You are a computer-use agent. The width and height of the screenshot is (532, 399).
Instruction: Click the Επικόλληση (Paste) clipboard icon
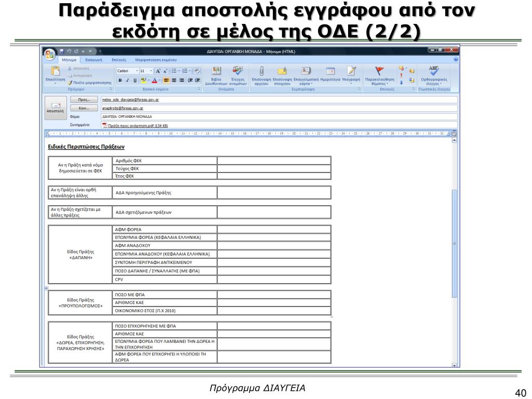55,71
